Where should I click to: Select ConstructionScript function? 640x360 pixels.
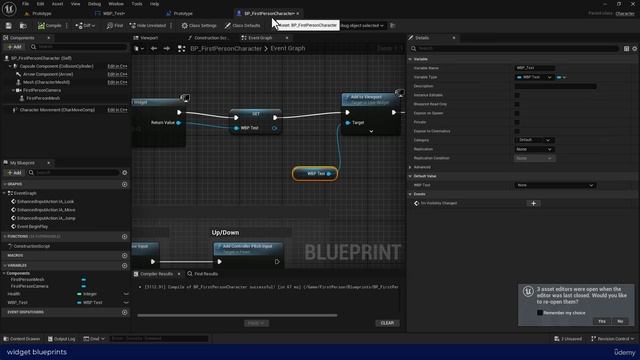pos(32,246)
